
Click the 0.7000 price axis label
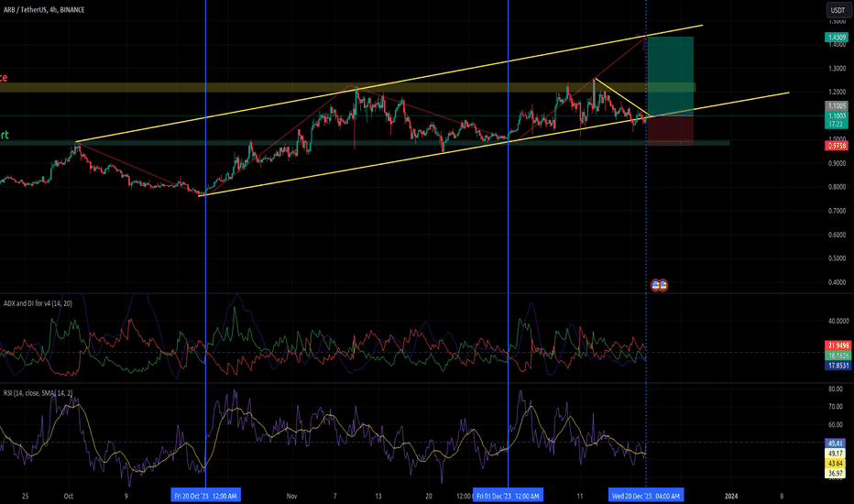(838, 211)
